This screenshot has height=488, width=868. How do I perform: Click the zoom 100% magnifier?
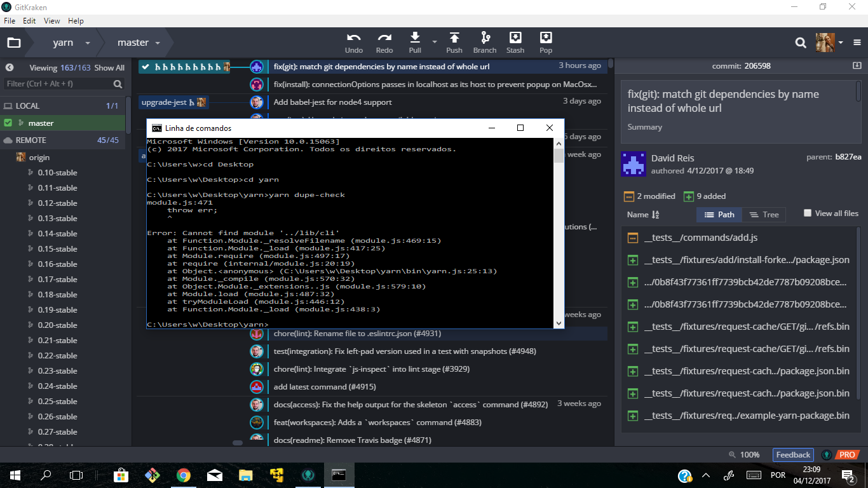pos(733,455)
